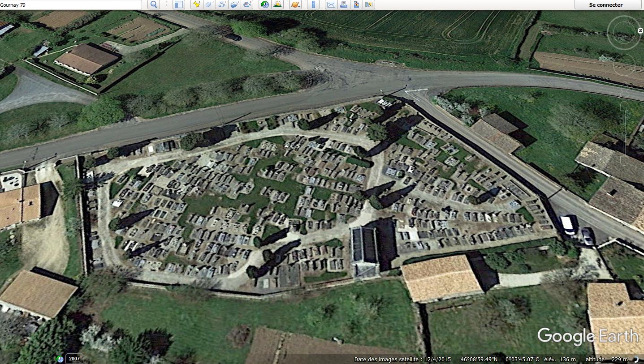
Task: Click the latitude 46°08'59.49"N readout
Action: (479, 359)
